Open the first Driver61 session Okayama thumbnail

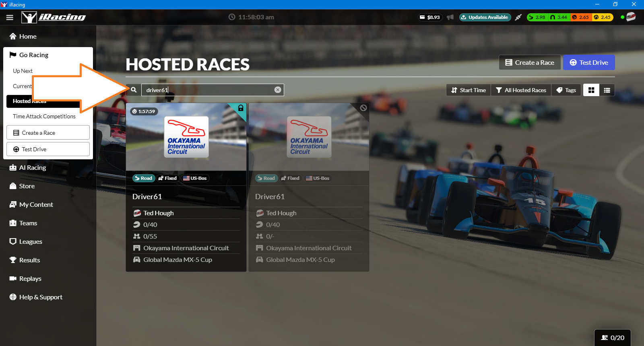click(x=186, y=137)
